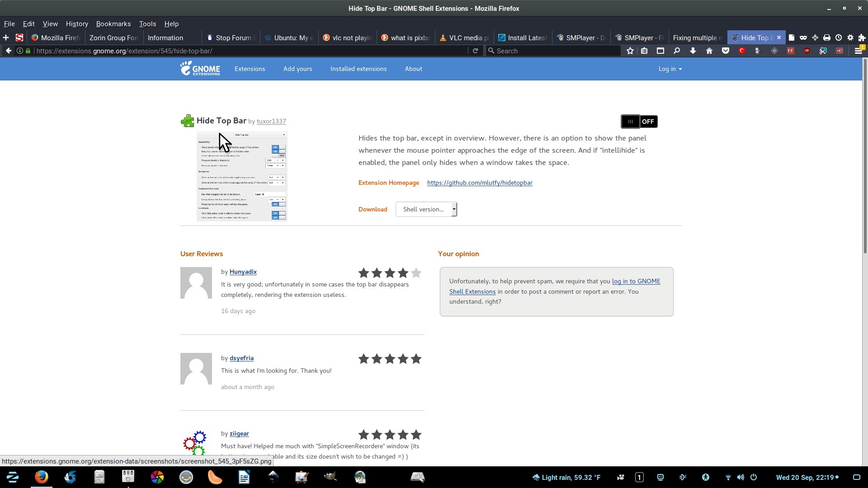Open the Help menu
868x488 pixels.
[171, 24]
